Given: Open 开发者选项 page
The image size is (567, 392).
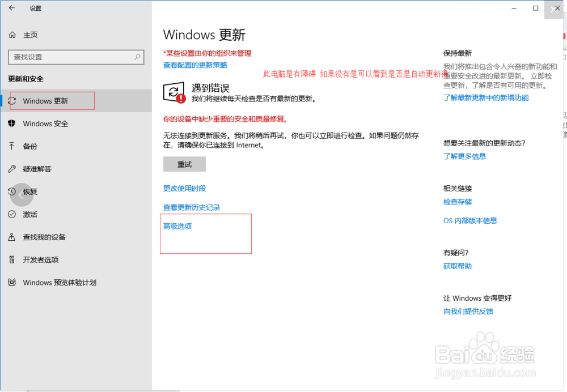Looking at the screenshot, I should point(76,259).
